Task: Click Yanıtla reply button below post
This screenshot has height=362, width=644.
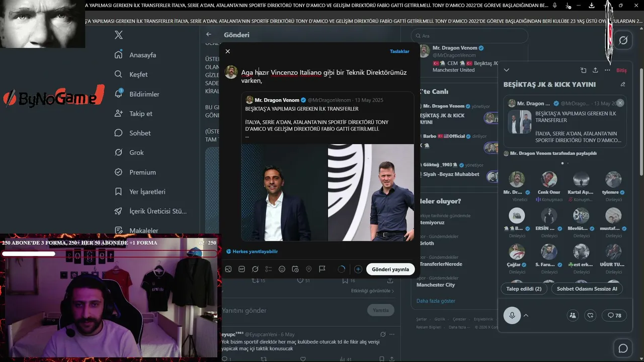Action: click(381, 310)
